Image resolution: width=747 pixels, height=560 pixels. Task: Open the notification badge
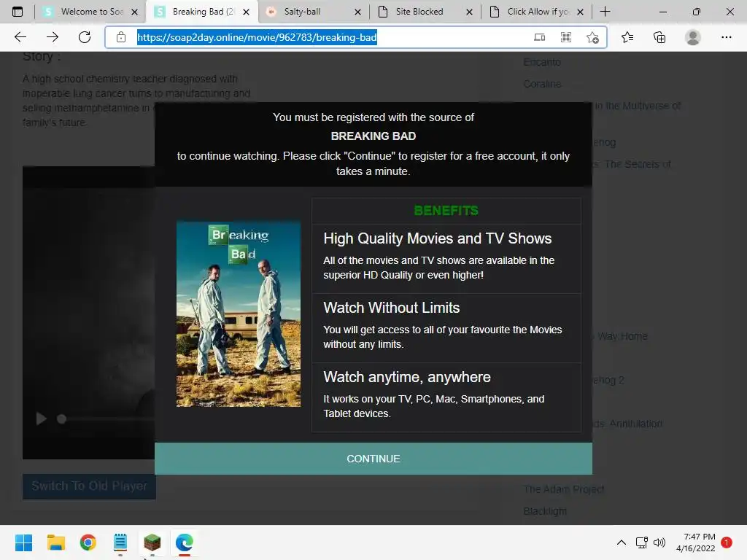pos(727,542)
